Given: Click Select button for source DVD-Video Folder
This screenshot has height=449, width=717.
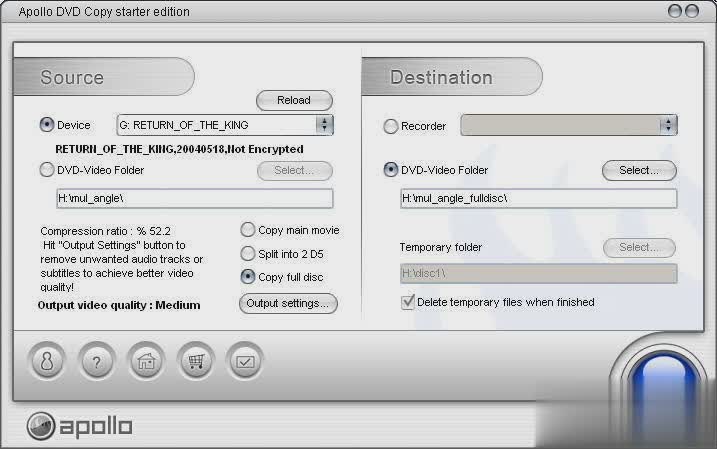Looking at the screenshot, I should pos(294,170).
